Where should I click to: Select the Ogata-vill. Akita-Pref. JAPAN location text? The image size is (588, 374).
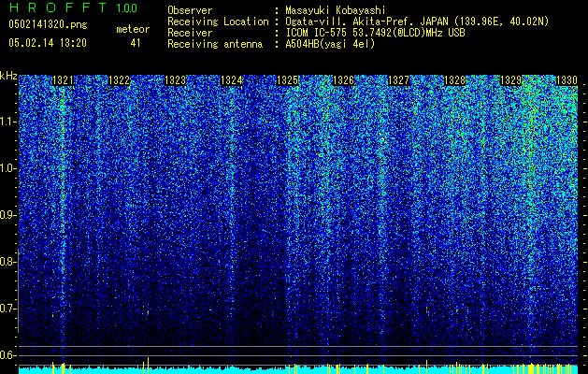[x=417, y=22]
